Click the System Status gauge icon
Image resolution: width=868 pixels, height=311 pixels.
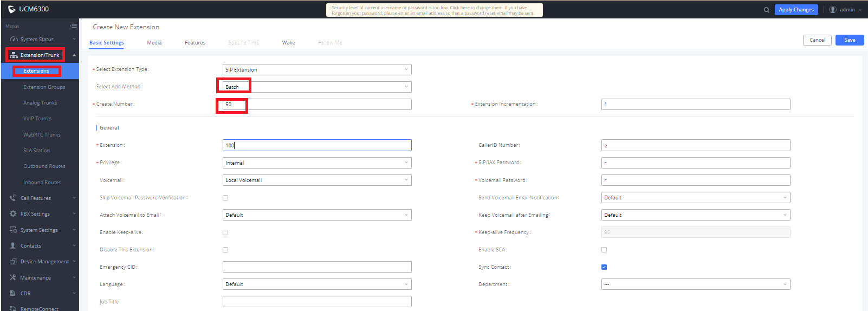14,39
